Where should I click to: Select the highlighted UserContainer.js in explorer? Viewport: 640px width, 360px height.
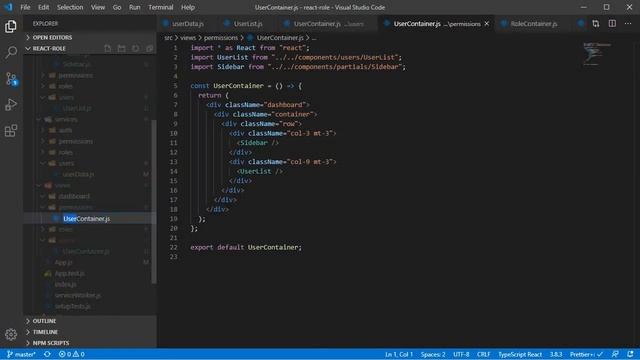(x=87, y=219)
